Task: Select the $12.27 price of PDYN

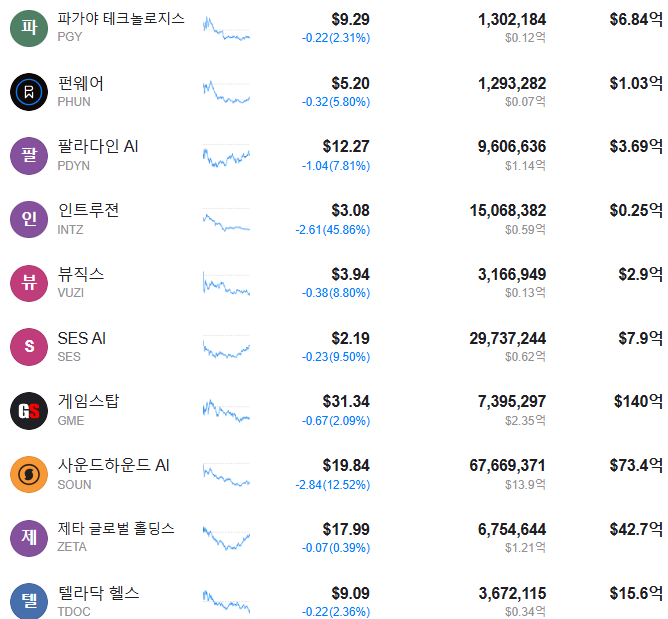Action: click(x=346, y=147)
